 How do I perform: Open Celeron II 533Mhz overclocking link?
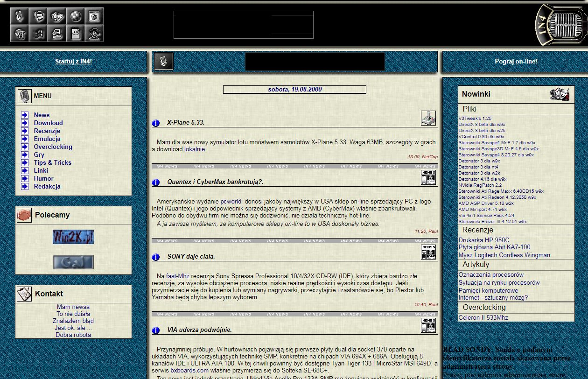(483, 318)
